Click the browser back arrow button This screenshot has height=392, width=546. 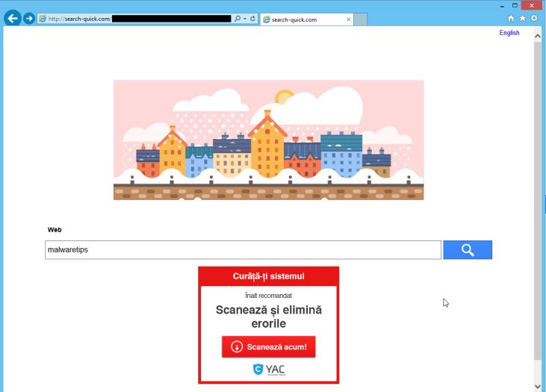(13, 18)
